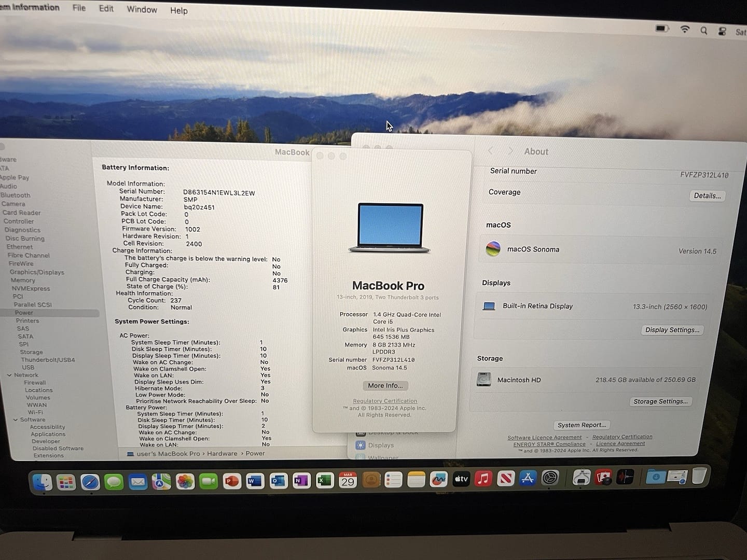Open Control Centre in menu bar
The image size is (747, 560).
click(722, 31)
